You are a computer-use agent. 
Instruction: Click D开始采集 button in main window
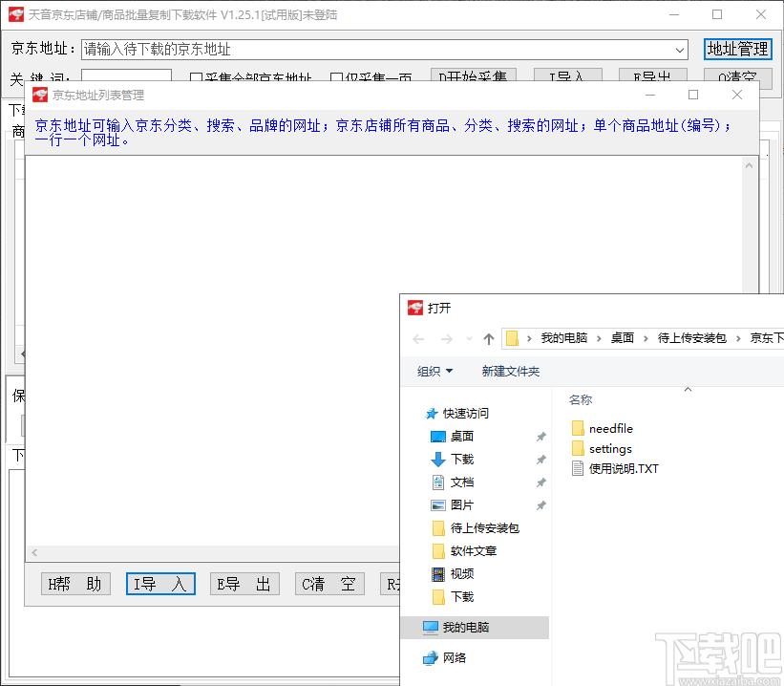point(473,76)
